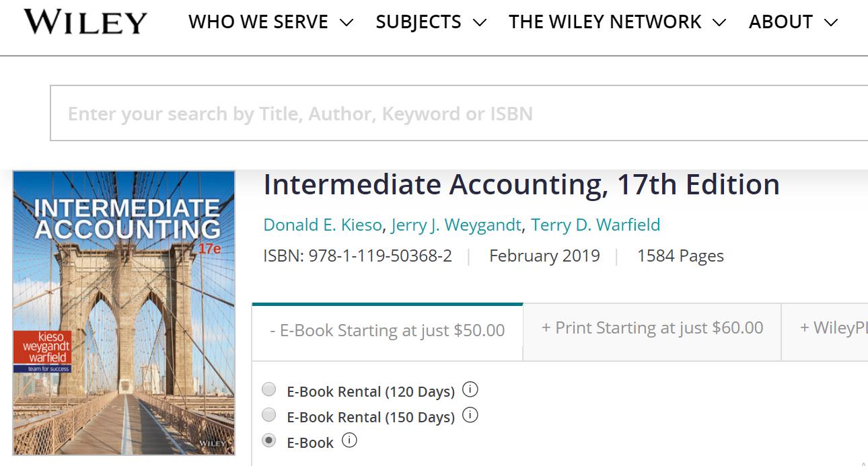Open the SUBJECTS dropdown menu
This screenshot has height=466, width=868.
tap(429, 22)
